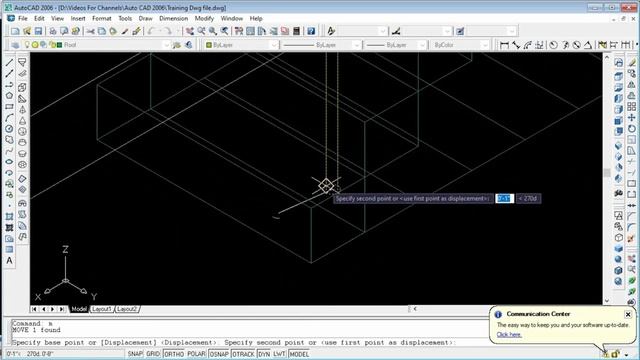The width and height of the screenshot is (640, 360).
Task: Click the Pan Realtime icon
Action: (190, 31)
